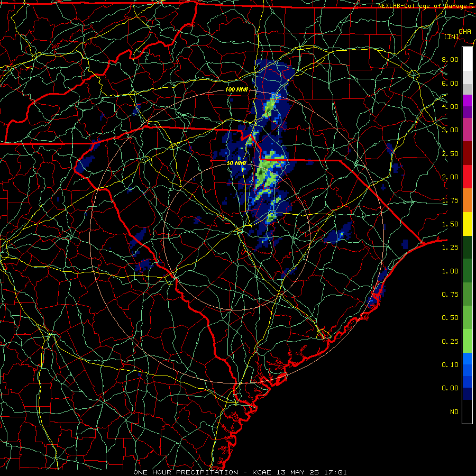476x476 pixels.
Task: Pick the bright red swatch below 2.00
Action: 467,177
